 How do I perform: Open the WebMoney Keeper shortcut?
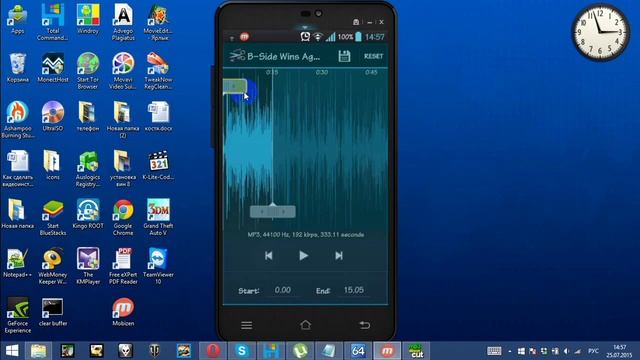pyautogui.click(x=53, y=266)
